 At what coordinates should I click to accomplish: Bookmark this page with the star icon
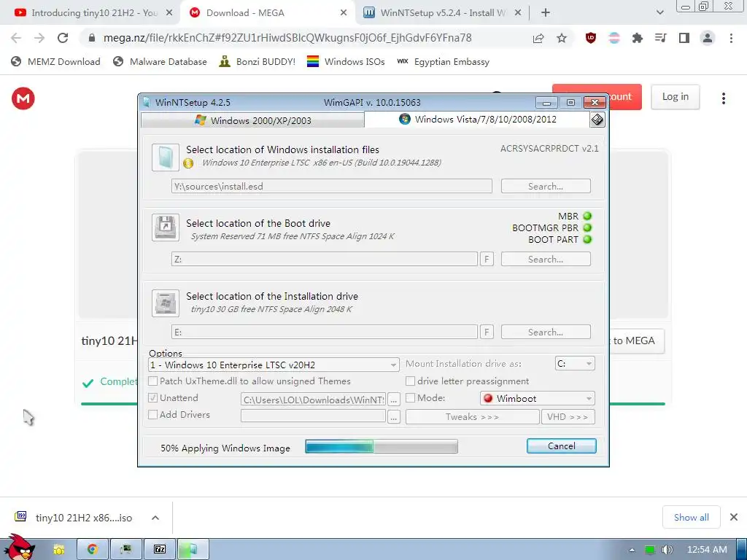tap(562, 38)
